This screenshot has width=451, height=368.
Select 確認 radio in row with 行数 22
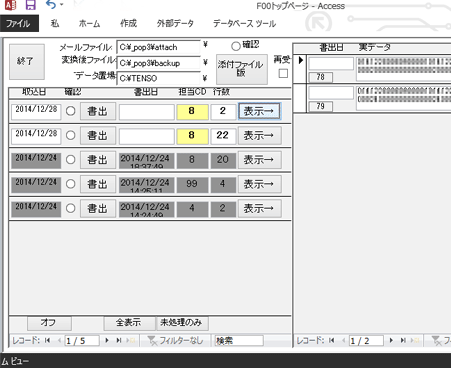(x=70, y=135)
